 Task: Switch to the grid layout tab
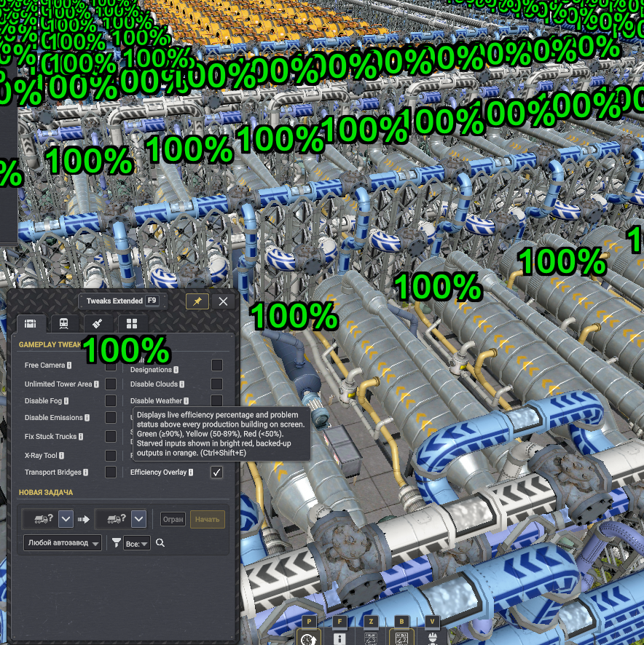click(x=132, y=323)
